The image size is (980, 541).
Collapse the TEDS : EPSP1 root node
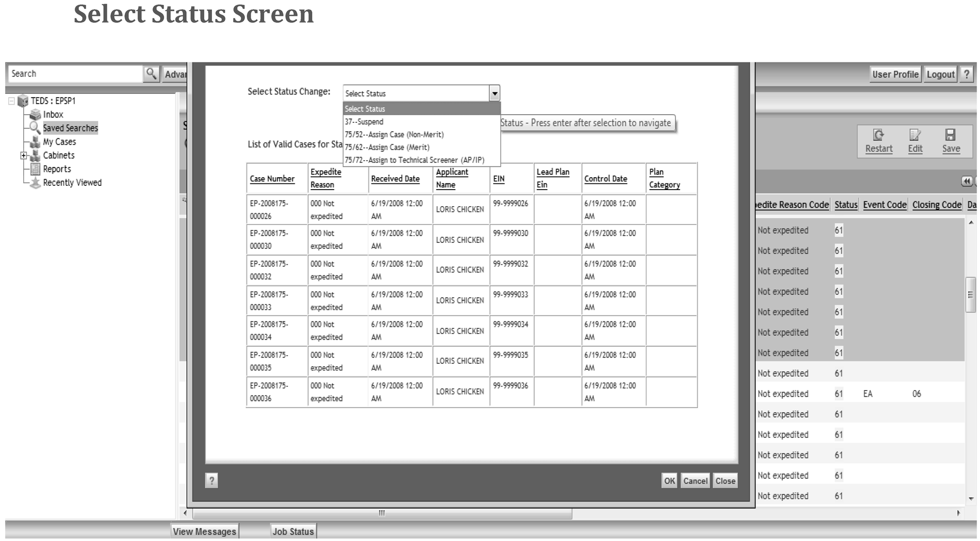coord(12,101)
